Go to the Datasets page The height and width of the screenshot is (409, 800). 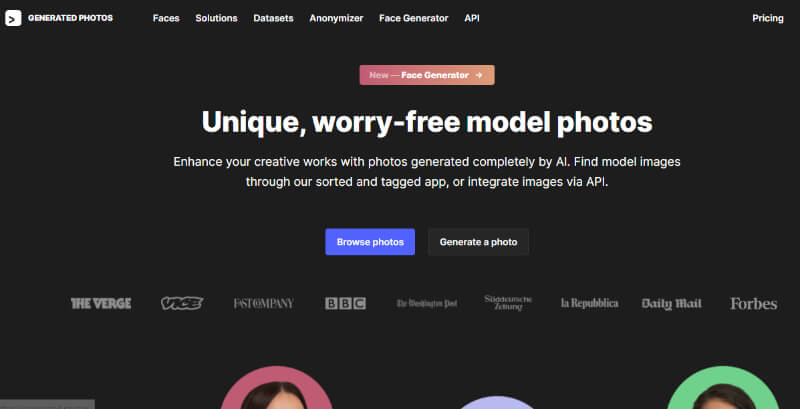tap(273, 18)
